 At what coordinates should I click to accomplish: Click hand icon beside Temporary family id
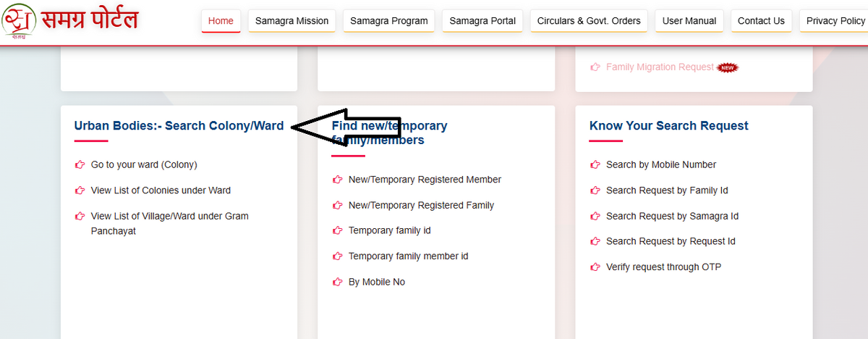[x=337, y=230]
